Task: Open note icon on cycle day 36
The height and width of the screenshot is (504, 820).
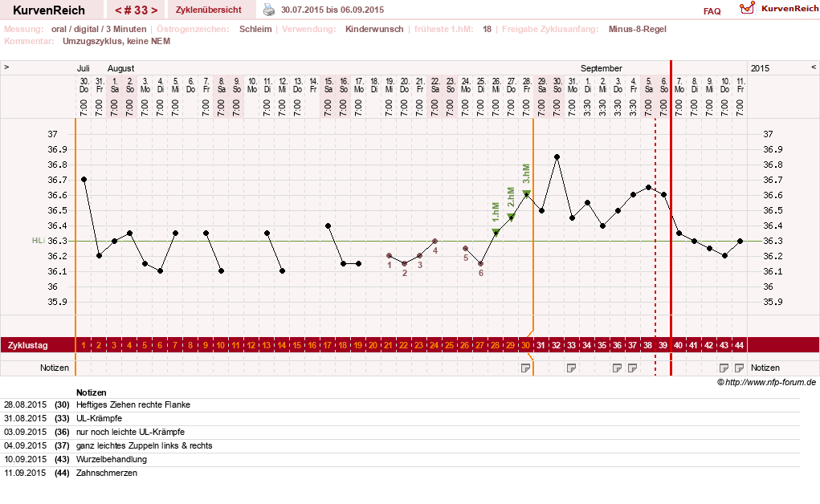Action: coord(617,368)
